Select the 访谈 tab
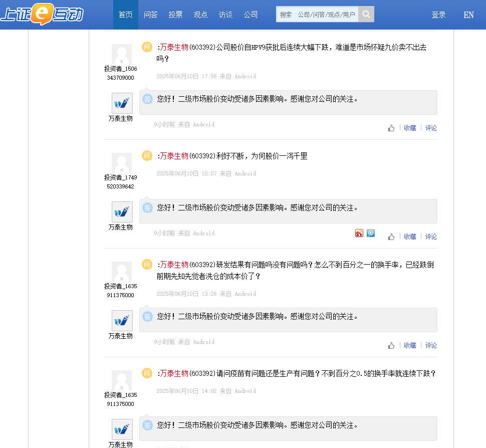The width and height of the screenshot is (486, 448). 225,15
